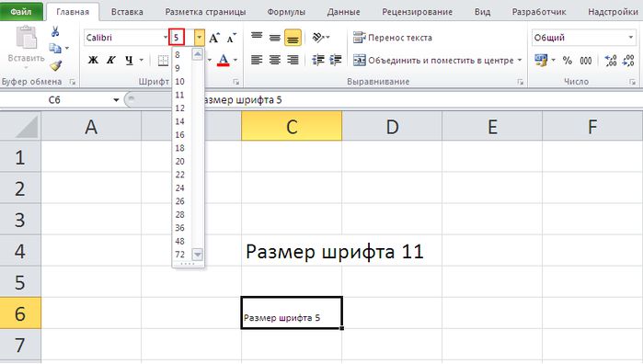643x364 pixels.
Task: Click the Перенос текста button
Action: pyautogui.click(x=393, y=38)
